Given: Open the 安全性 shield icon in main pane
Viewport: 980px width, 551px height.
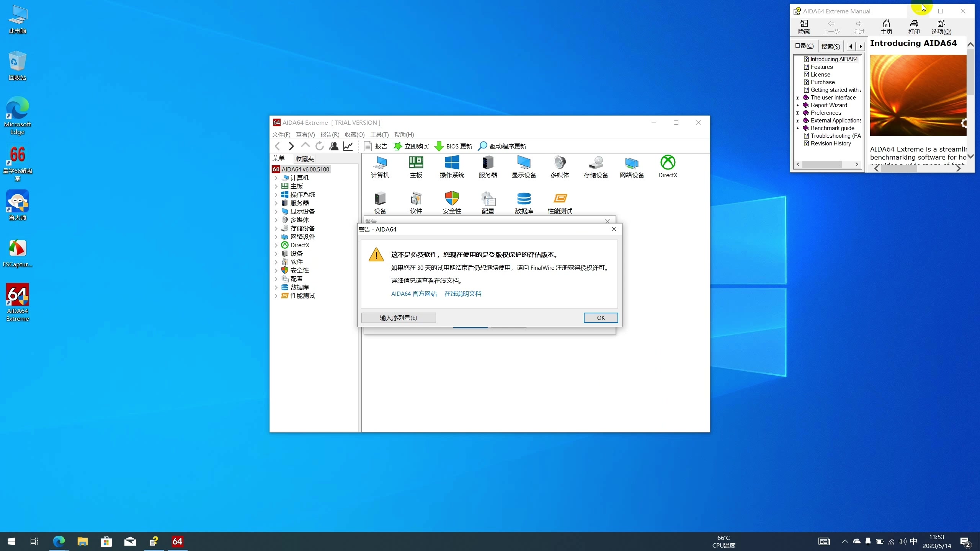Looking at the screenshot, I should click(x=452, y=203).
